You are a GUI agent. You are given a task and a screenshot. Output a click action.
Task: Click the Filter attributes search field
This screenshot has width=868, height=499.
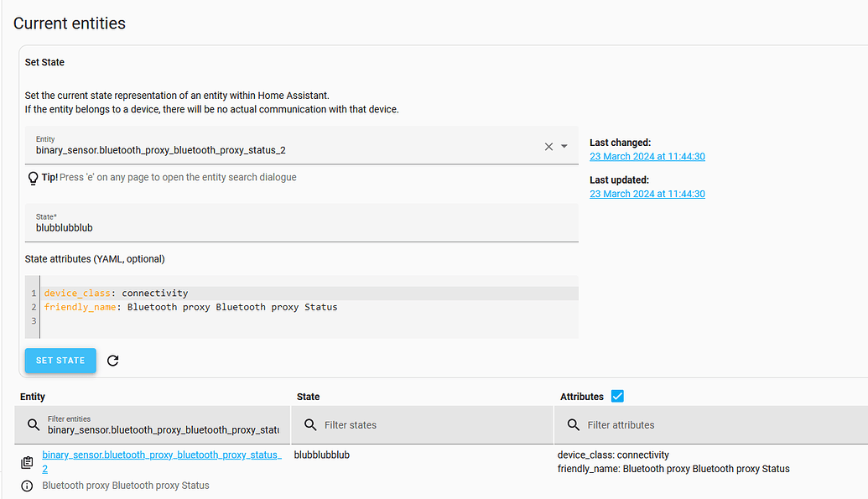(x=721, y=425)
